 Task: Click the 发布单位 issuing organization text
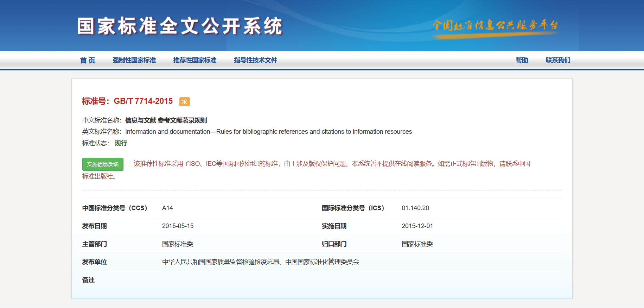point(261,262)
